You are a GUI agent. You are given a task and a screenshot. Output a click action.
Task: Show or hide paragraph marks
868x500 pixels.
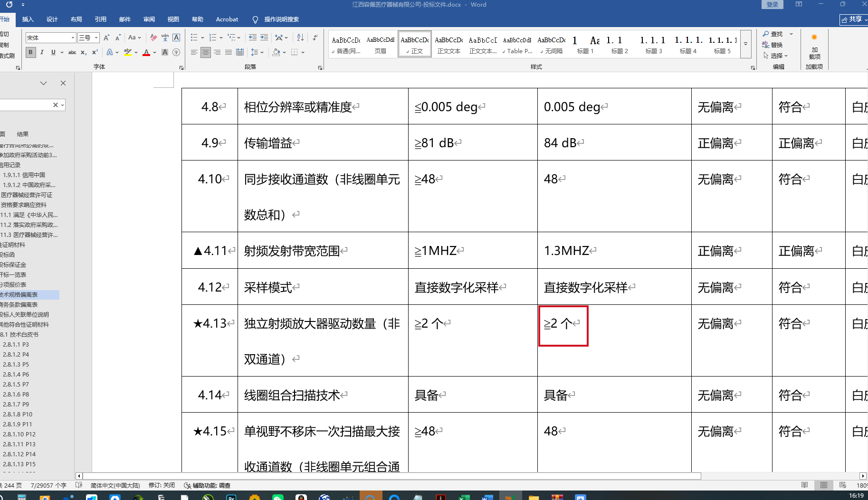coord(315,38)
